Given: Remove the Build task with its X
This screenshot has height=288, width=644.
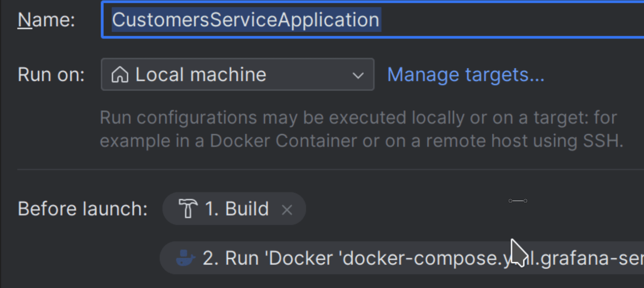Looking at the screenshot, I should [287, 210].
